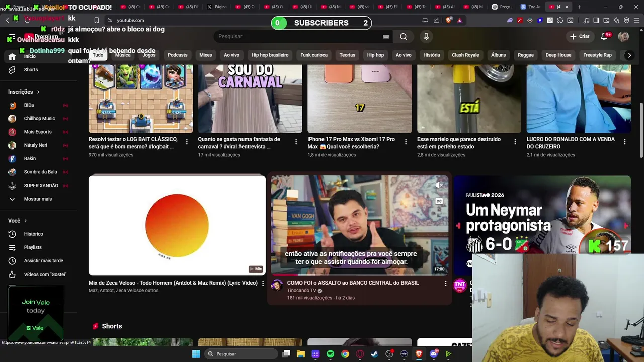Open Chillhop Music subscription
Image resolution: width=644 pixels, height=362 pixels.
tap(39, 118)
